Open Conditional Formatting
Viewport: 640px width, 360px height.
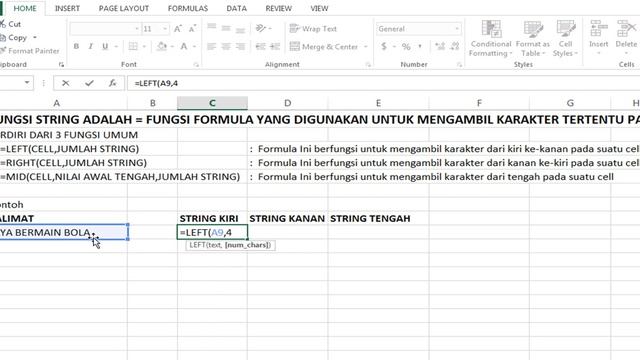[490, 38]
